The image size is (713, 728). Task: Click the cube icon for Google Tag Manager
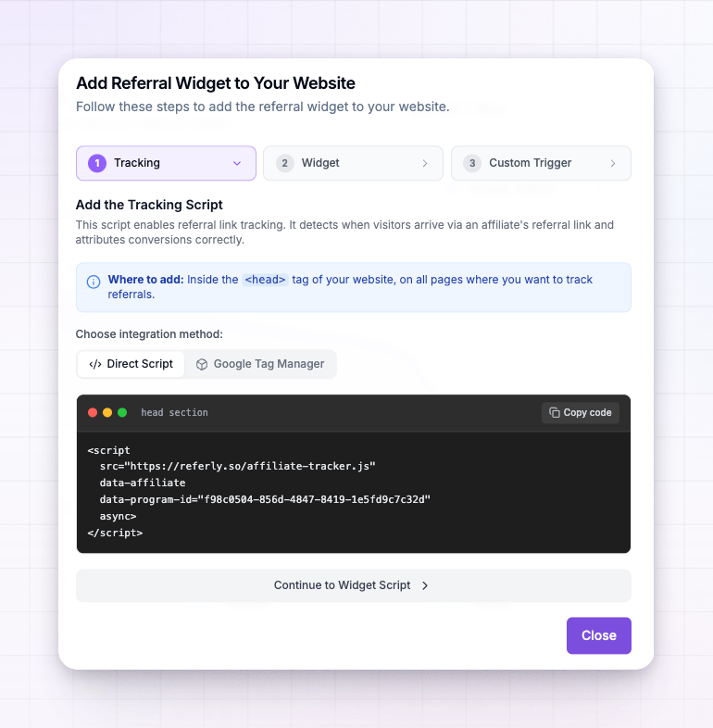click(x=202, y=364)
